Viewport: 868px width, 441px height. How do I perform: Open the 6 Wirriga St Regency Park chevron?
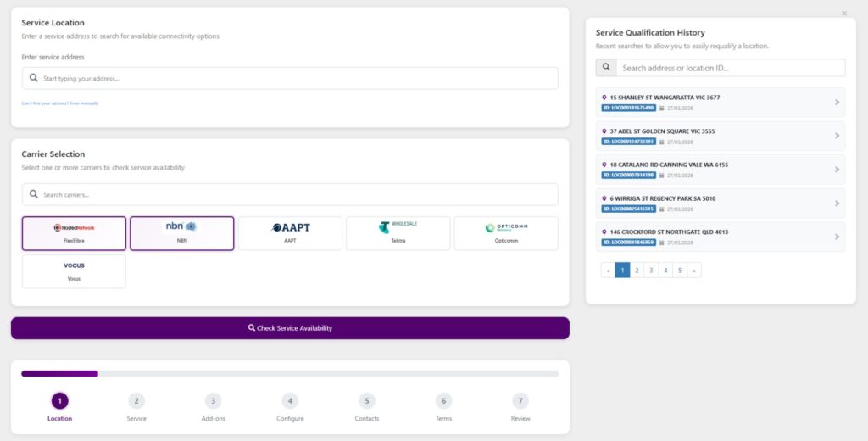pyautogui.click(x=836, y=204)
